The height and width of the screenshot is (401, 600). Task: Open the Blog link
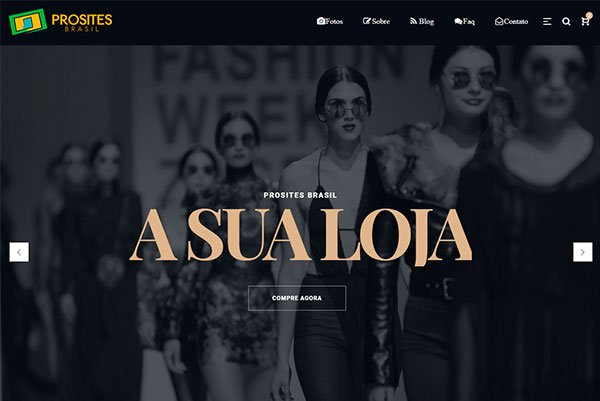click(x=422, y=21)
